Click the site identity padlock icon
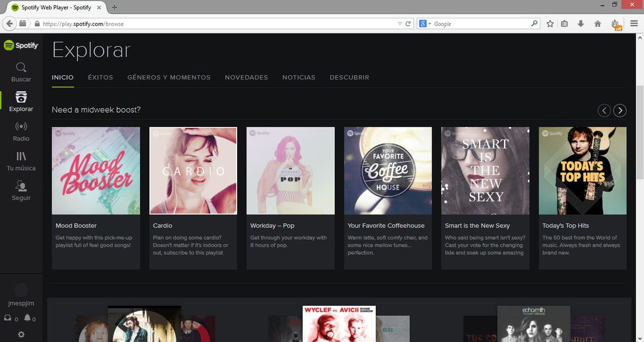 (37, 24)
